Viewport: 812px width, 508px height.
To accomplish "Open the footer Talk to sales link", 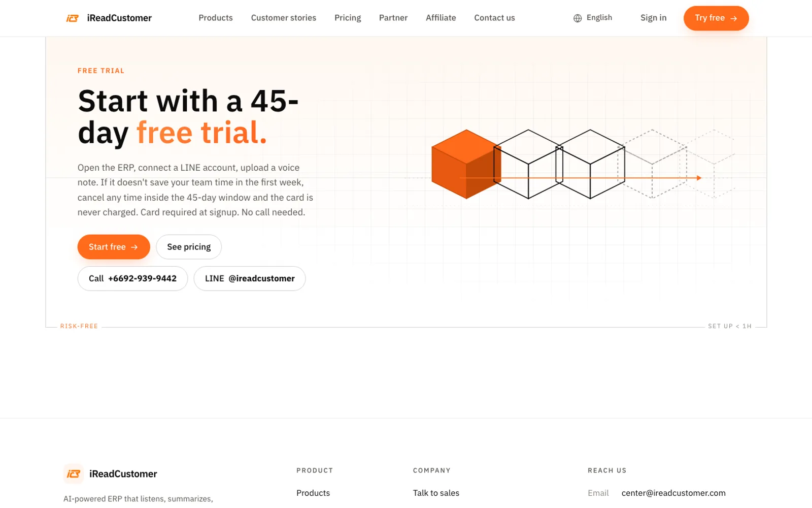I will pyautogui.click(x=436, y=493).
